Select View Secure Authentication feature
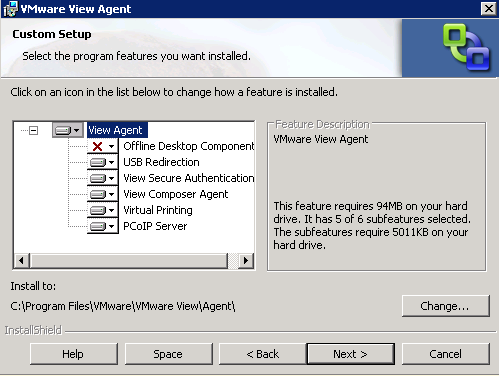This screenshot has height=376, width=499. tap(189, 178)
